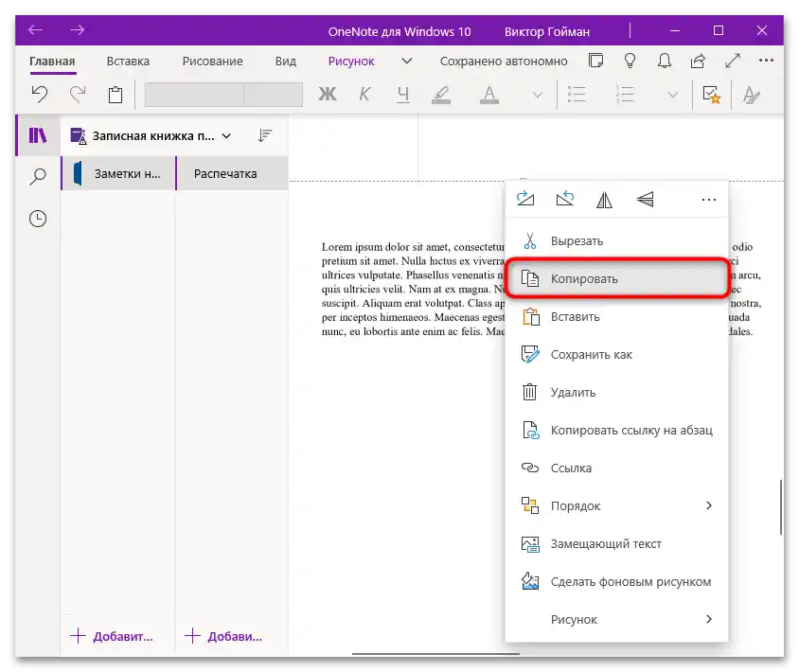Choose Удалить in the context menu
The width and height of the screenshot is (799, 672).
pos(616,392)
